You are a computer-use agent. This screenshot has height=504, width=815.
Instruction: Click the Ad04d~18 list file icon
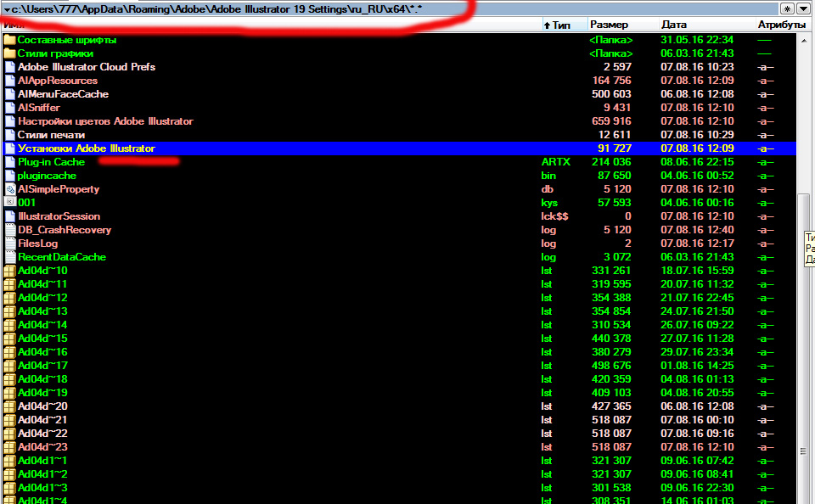[x=9, y=379]
